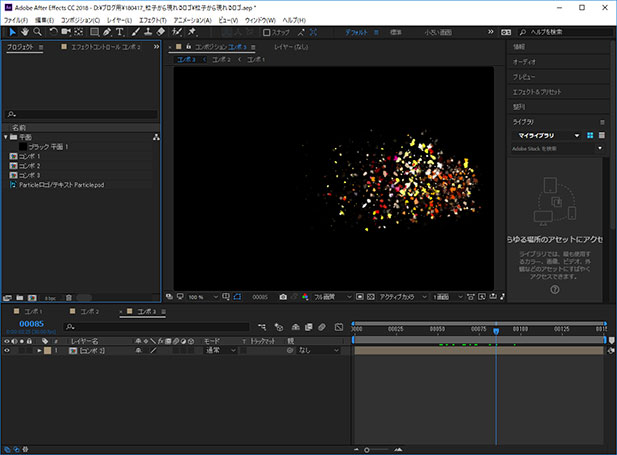Open the 100% magnification dropdown

point(203,297)
